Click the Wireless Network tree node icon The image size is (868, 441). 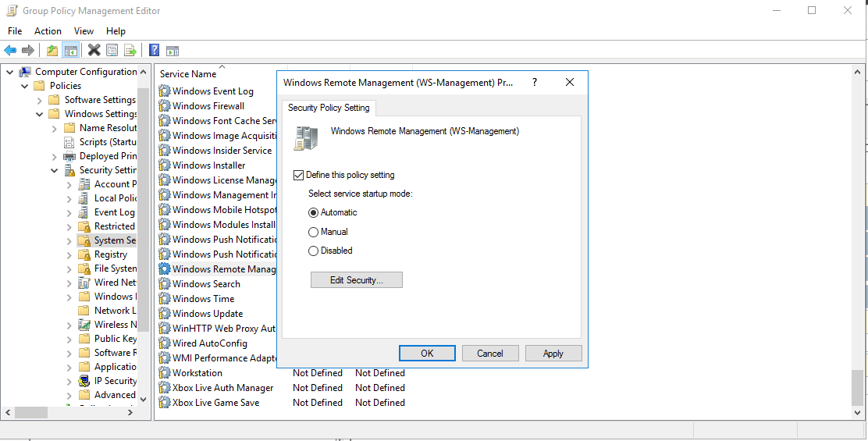pos(84,324)
